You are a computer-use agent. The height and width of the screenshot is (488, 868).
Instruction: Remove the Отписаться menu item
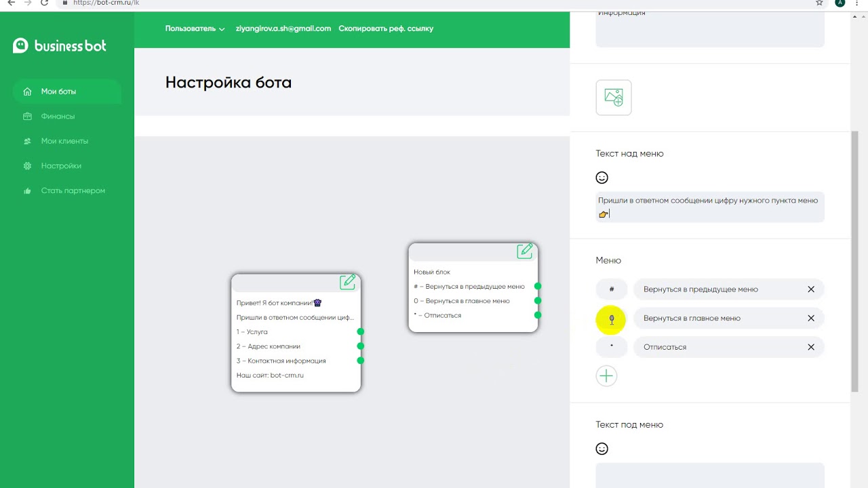[811, 347]
